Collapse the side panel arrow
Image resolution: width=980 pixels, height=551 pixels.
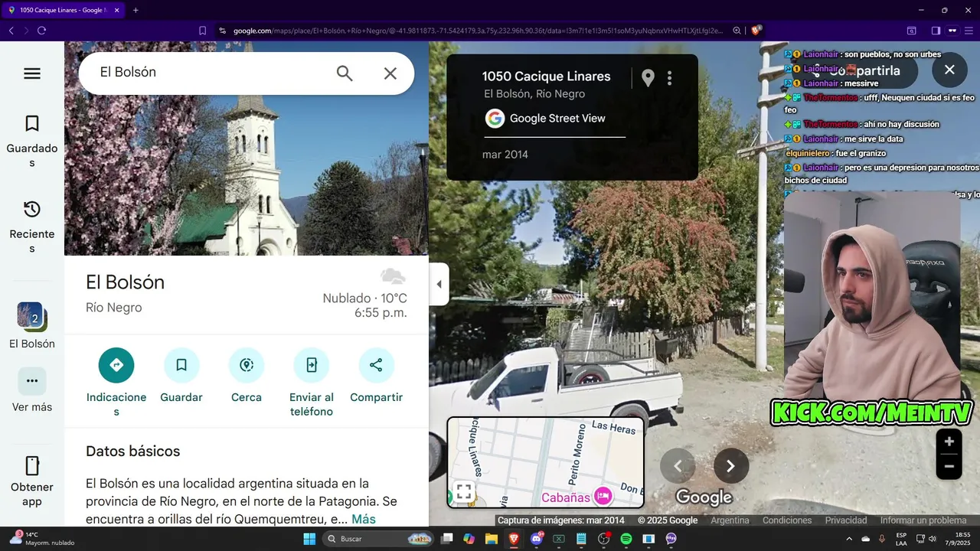[439, 284]
